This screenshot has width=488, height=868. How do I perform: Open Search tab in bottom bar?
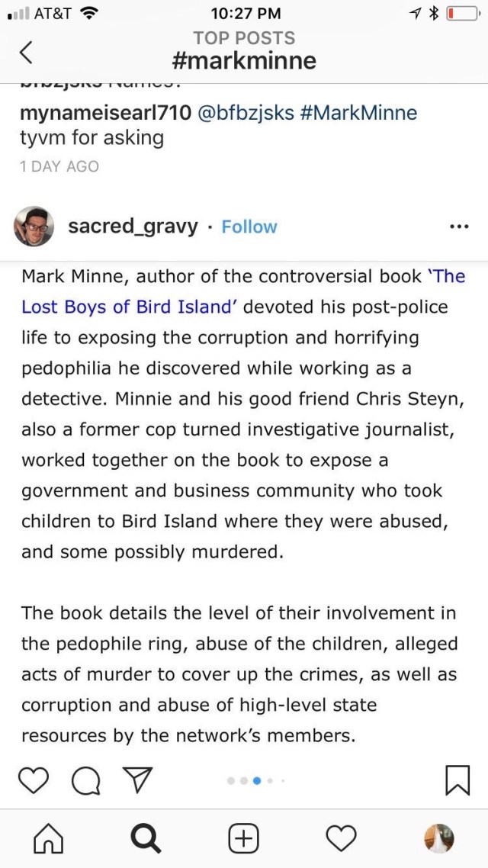pyautogui.click(x=146, y=839)
